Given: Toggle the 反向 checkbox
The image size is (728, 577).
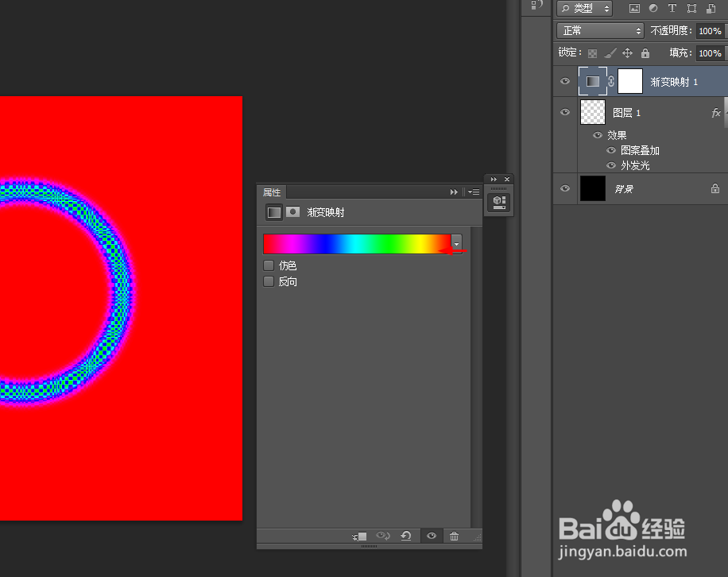Looking at the screenshot, I should tap(269, 281).
